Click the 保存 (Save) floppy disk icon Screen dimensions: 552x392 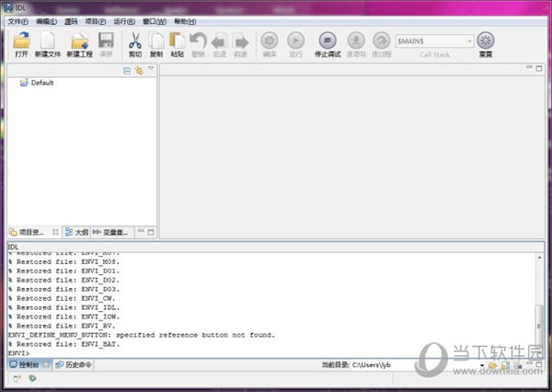point(106,40)
